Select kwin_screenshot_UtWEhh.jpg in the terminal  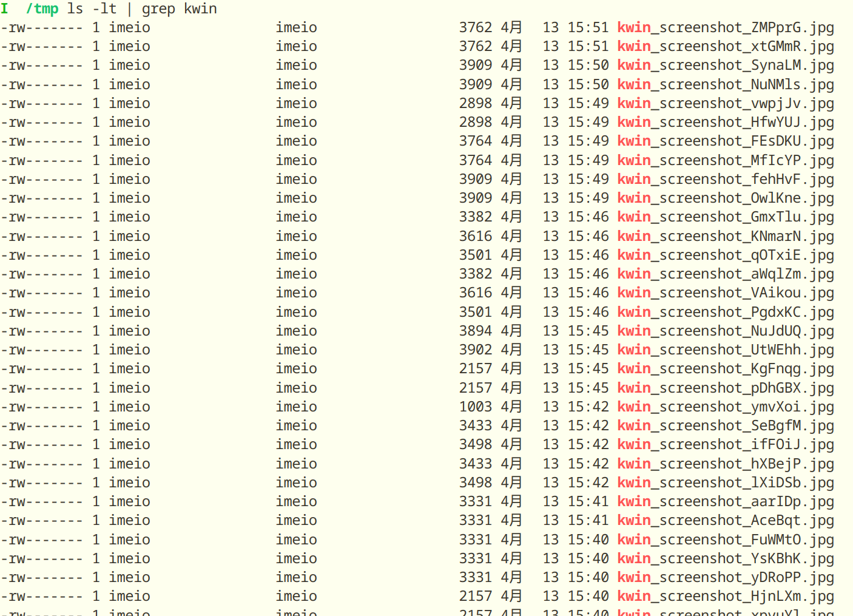pos(726,350)
